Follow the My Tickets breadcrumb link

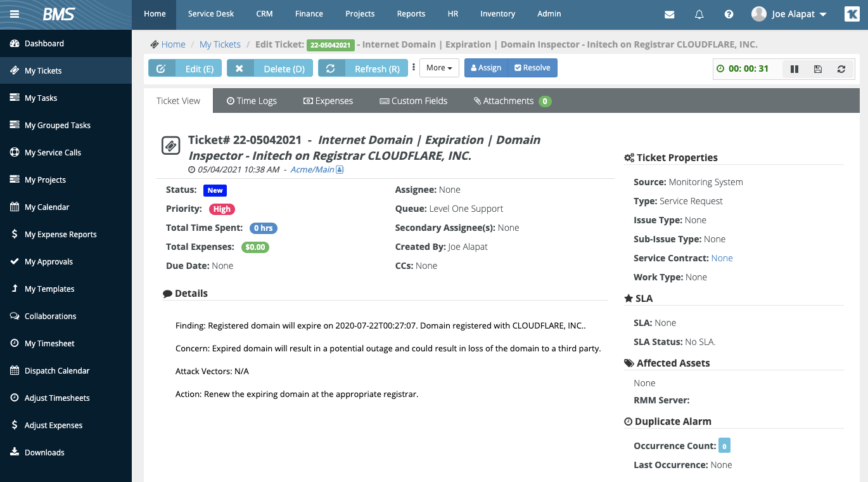pyautogui.click(x=220, y=44)
